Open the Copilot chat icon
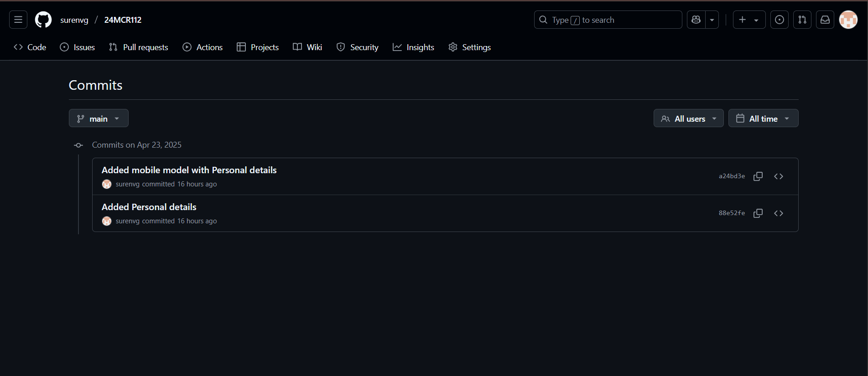This screenshot has width=868, height=376. 696,20
